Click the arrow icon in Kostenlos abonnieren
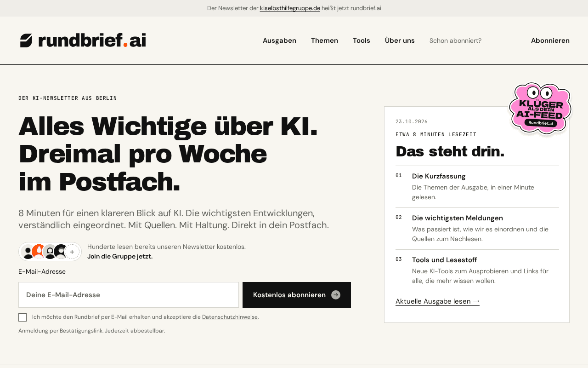This screenshot has height=368, width=588. coord(336,295)
